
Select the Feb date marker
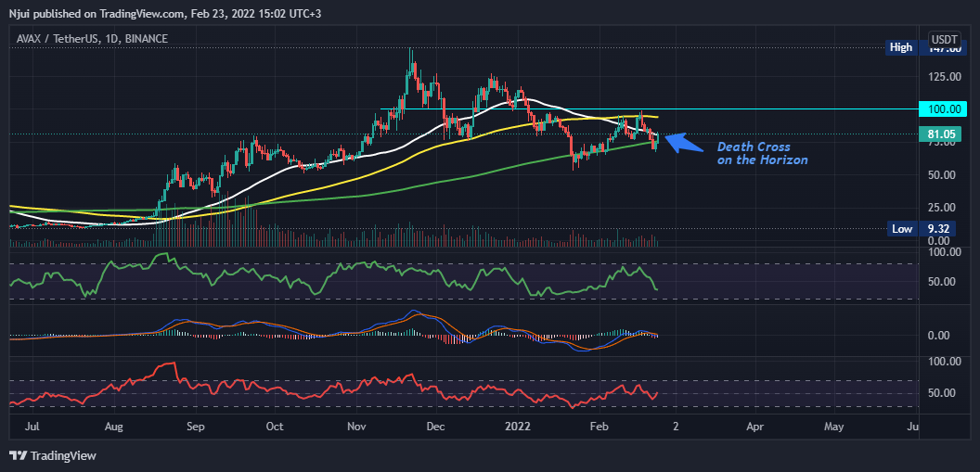(x=599, y=427)
